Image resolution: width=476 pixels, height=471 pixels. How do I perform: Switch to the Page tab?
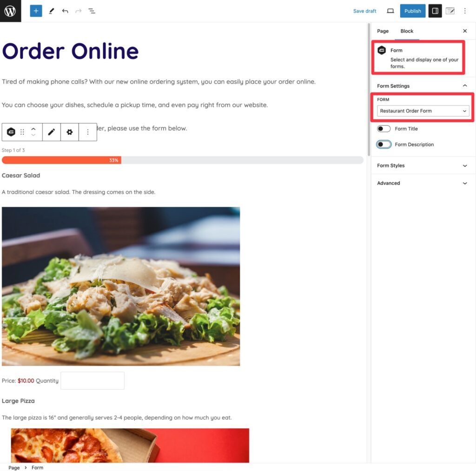pos(383,31)
